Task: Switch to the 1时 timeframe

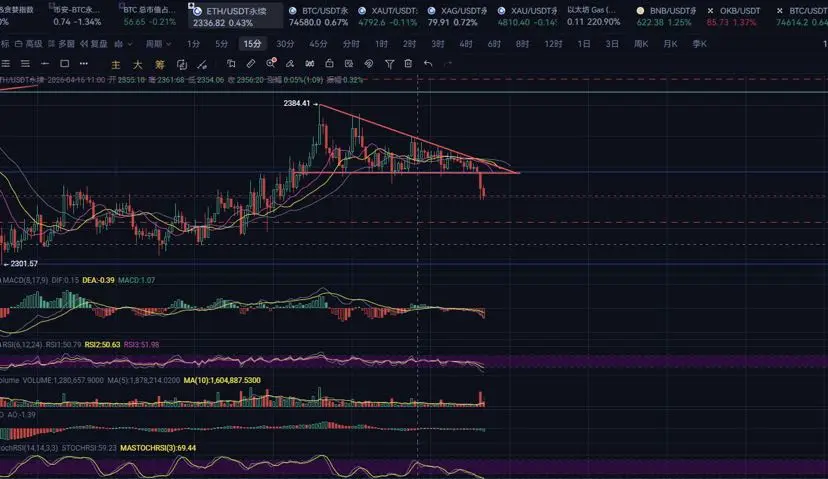Action: pyautogui.click(x=381, y=44)
